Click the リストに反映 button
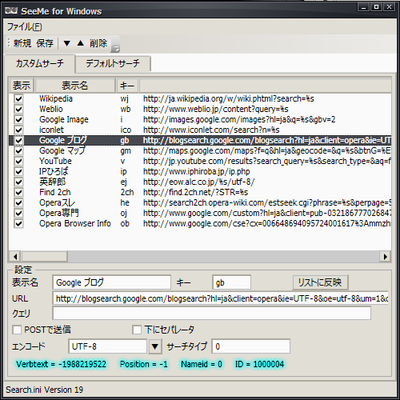The width and height of the screenshot is (400, 400). 320,283
